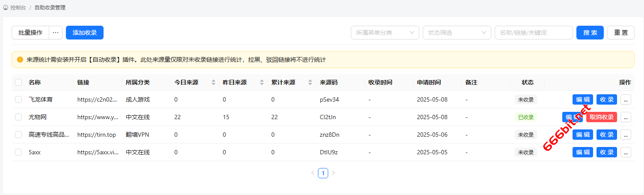Image resolution: width=644 pixels, height=195 pixels.
Task: Check the 飞龙体育 row checkbox
Action: [18, 99]
